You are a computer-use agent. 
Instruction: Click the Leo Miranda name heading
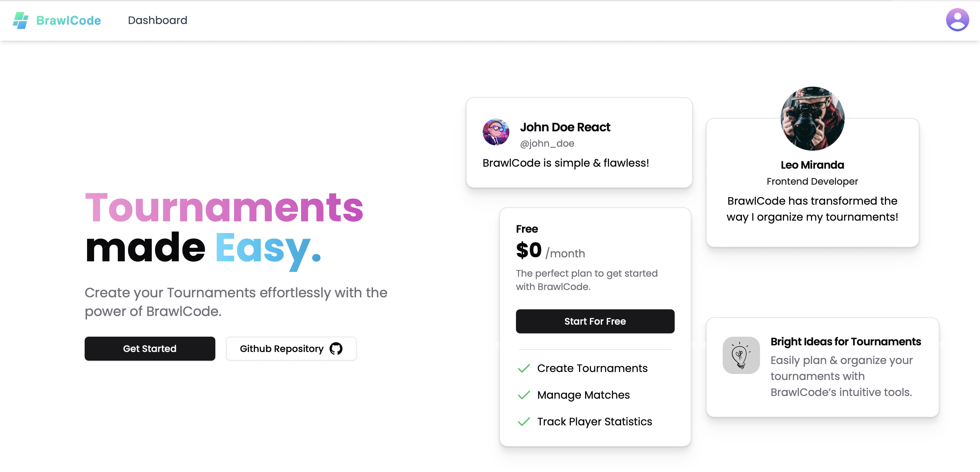pos(812,165)
